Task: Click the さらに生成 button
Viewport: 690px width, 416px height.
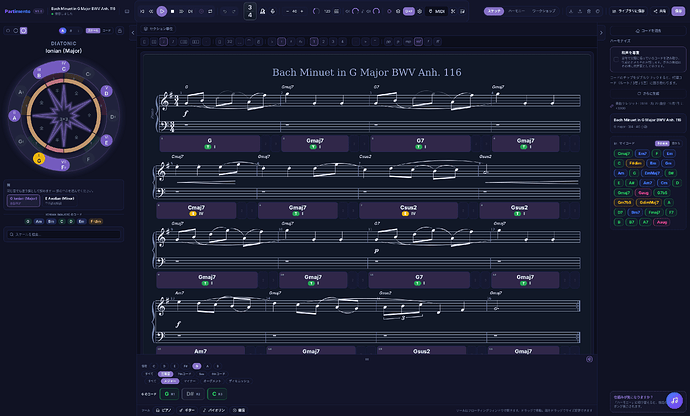Action: (x=648, y=93)
